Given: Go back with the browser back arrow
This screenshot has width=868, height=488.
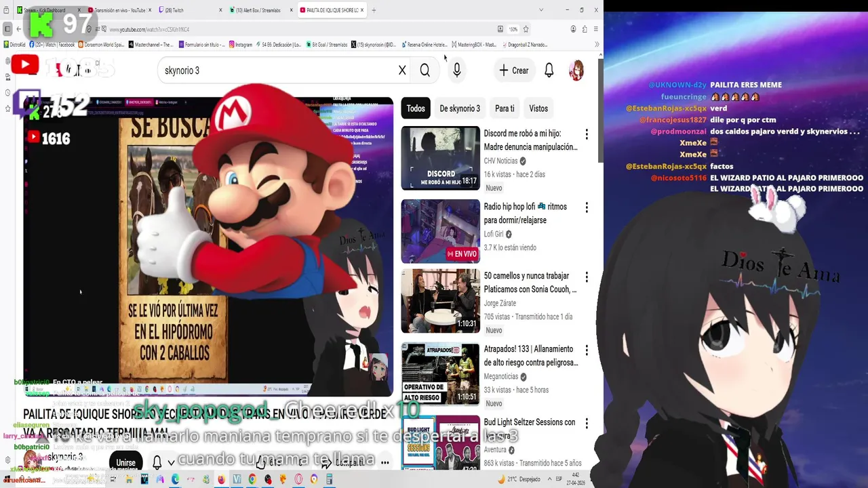Looking at the screenshot, I should [x=18, y=29].
